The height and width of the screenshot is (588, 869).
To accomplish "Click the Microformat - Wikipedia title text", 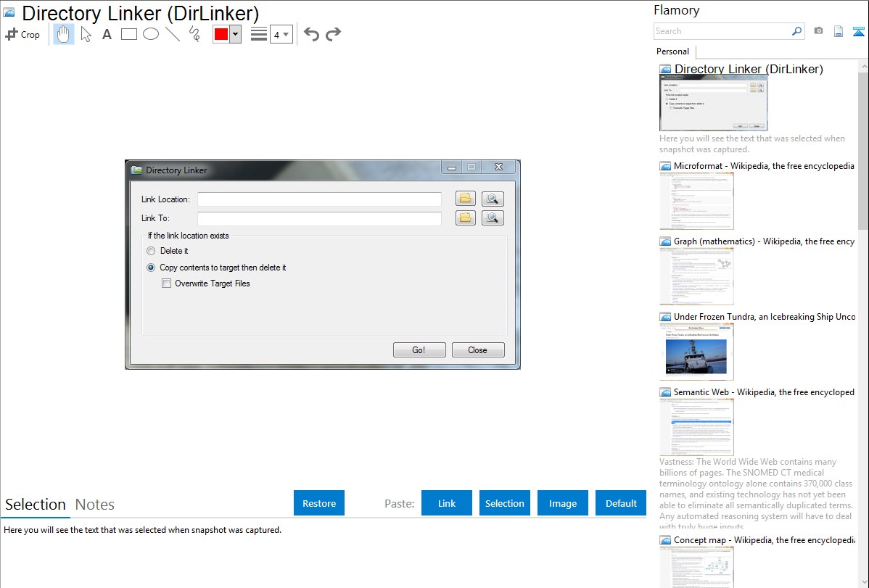I will click(764, 166).
